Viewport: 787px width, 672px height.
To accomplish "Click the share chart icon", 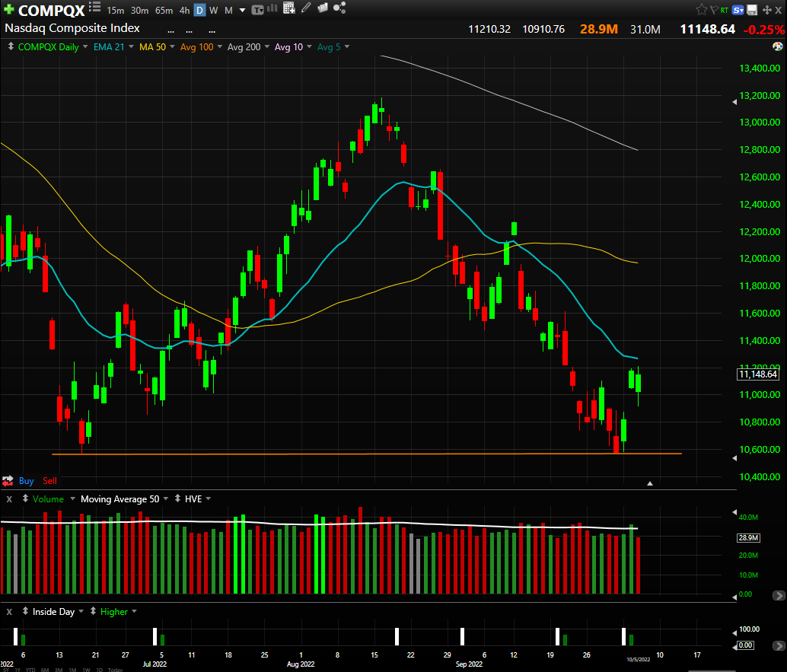I will [339, 8].
